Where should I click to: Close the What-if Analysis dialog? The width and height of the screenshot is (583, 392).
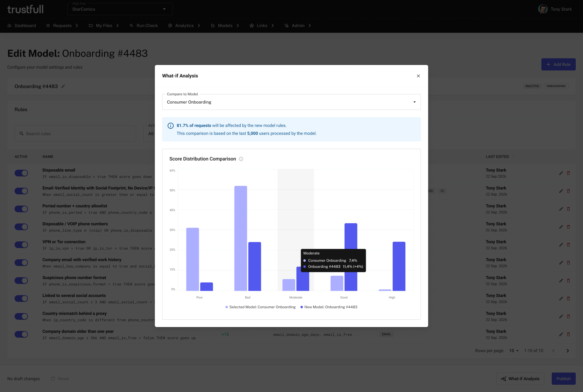pyautogui.click(x=418, y=76)
